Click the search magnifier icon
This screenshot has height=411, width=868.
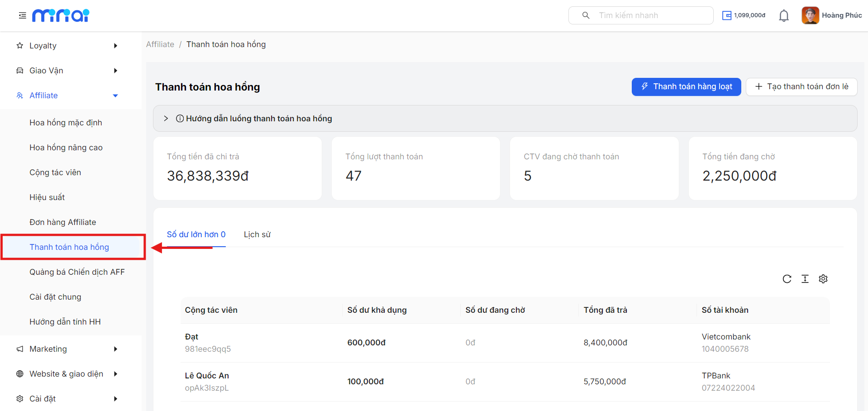(x=586, y=15)
